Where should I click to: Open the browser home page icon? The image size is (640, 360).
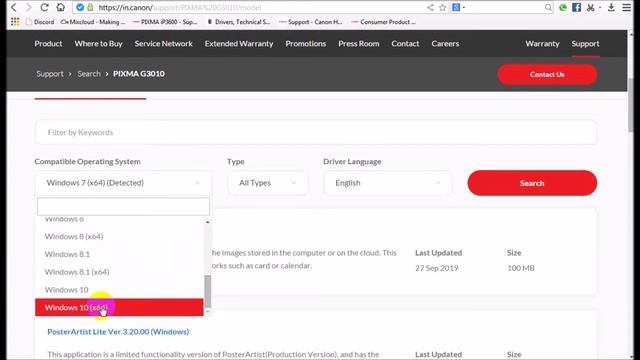pyautogui.click(x=60, y=7)
